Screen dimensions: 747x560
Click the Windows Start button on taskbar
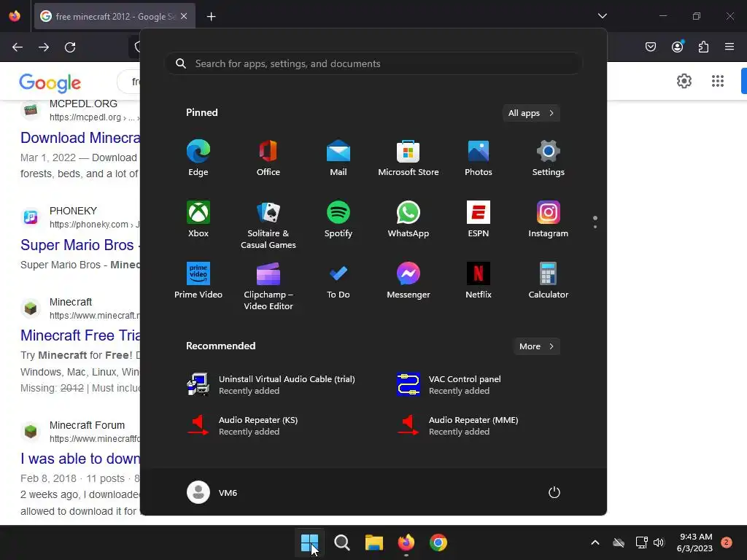[x=309, y=542]
